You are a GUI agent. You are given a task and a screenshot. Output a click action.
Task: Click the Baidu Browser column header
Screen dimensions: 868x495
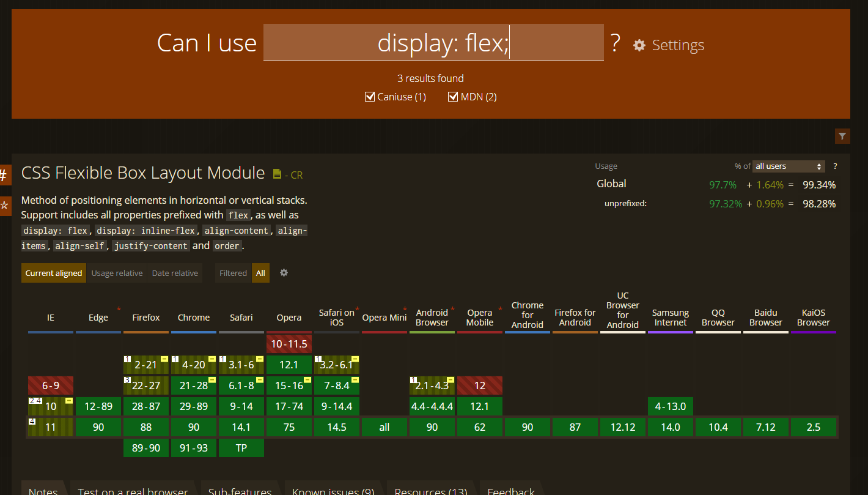click(x=766, y=318)
